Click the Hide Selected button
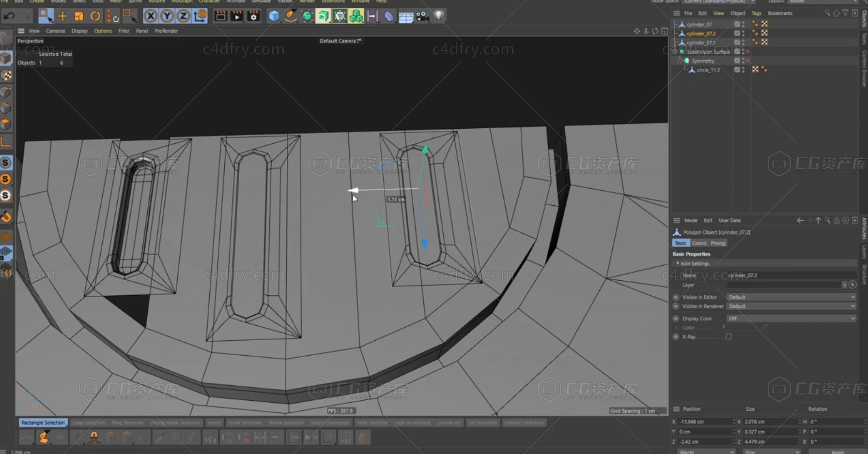Screen dimensions: 868x454 (372, 423)
